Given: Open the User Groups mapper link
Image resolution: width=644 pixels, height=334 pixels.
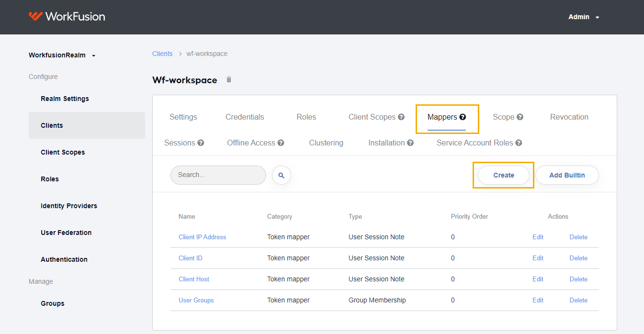Looking at the screenshot, I should tap(196, 300).
